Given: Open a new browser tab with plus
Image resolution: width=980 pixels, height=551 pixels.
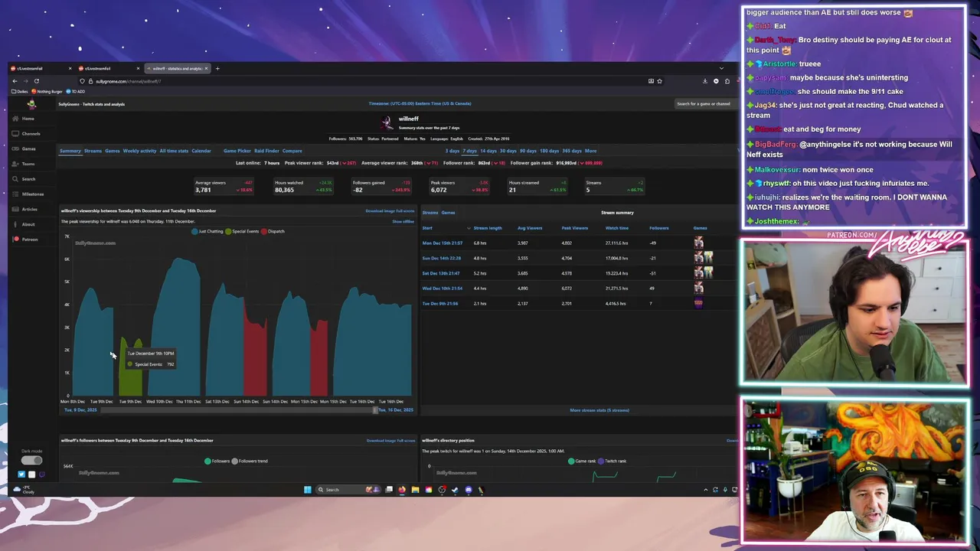Looking at the screenshot, I should 217,68.
